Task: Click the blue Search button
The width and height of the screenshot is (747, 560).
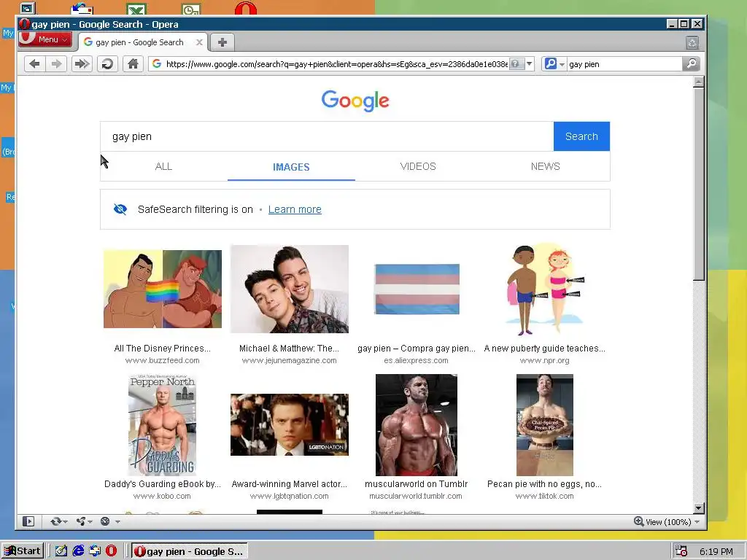Action: click(x=581, y=136)
